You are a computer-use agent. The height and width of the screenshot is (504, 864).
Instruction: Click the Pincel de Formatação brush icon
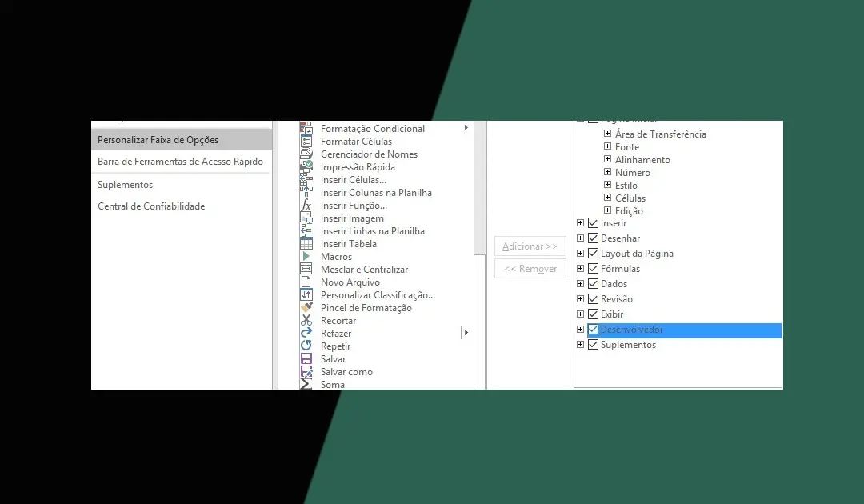pyautogui.click(x=306, y=308)
